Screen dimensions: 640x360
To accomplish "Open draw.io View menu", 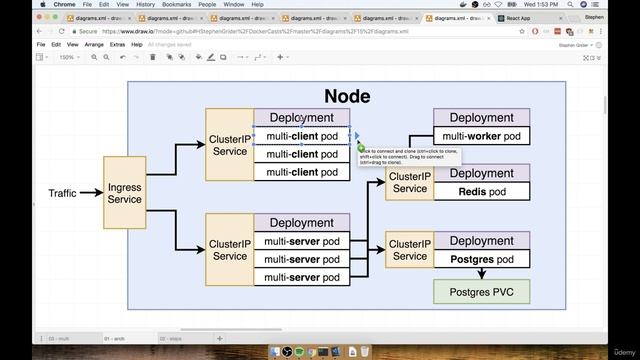I will [73, 44].
